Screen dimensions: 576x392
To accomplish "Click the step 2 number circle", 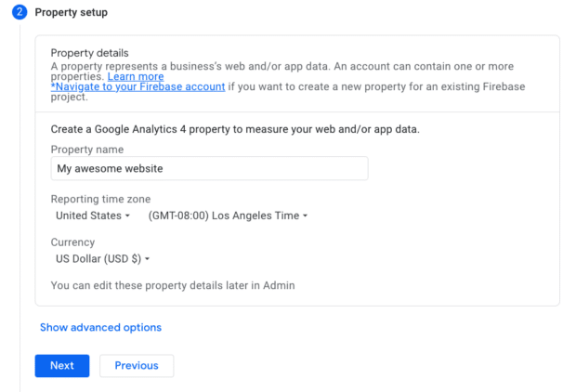I will tap(20, 13).
